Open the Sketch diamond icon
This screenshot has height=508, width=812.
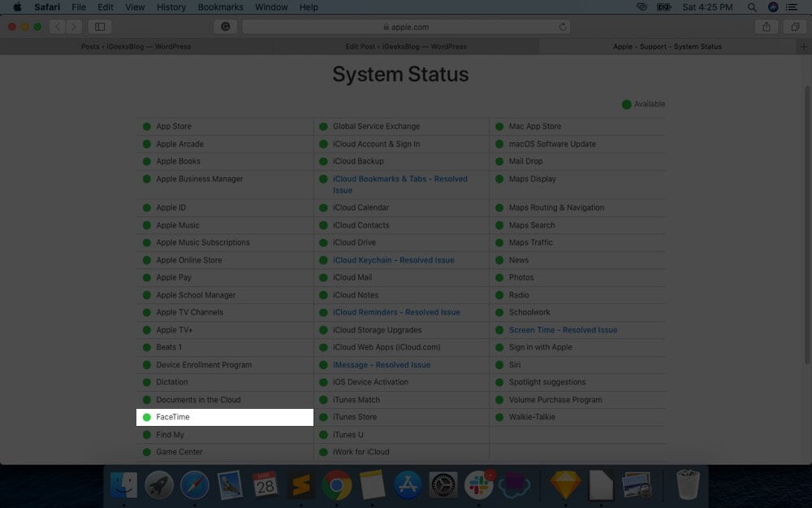565,485
